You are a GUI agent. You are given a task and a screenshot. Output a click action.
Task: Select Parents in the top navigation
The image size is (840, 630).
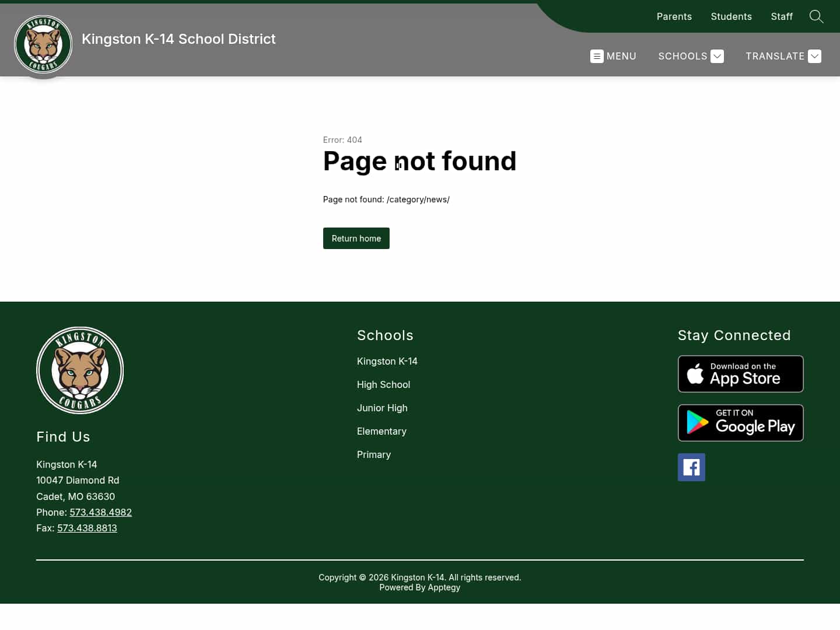tap(674, 16)
